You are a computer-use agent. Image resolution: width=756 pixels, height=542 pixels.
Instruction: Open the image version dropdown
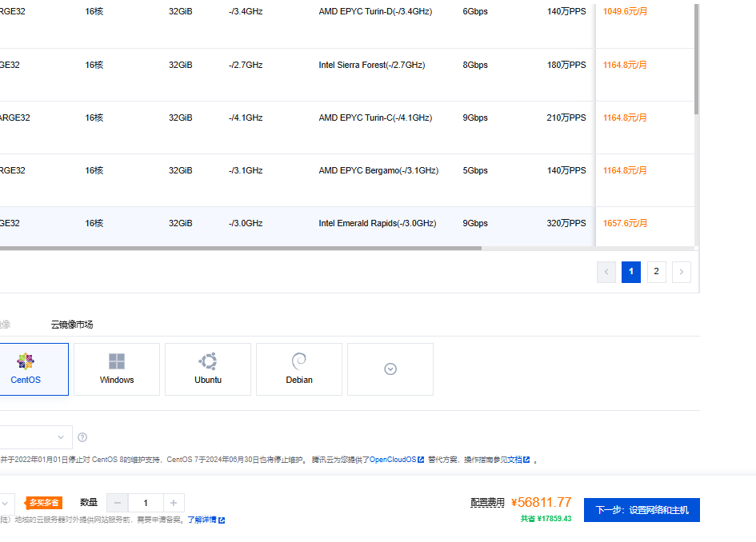click(36, 437)
